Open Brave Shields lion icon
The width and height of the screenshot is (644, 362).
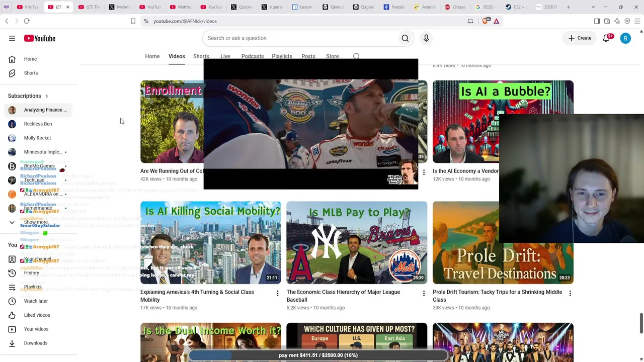click(x=486, y=21)
